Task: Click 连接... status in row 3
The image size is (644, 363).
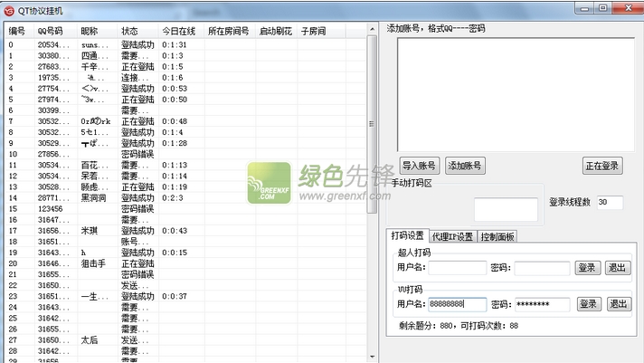Action: pos(135,78)
